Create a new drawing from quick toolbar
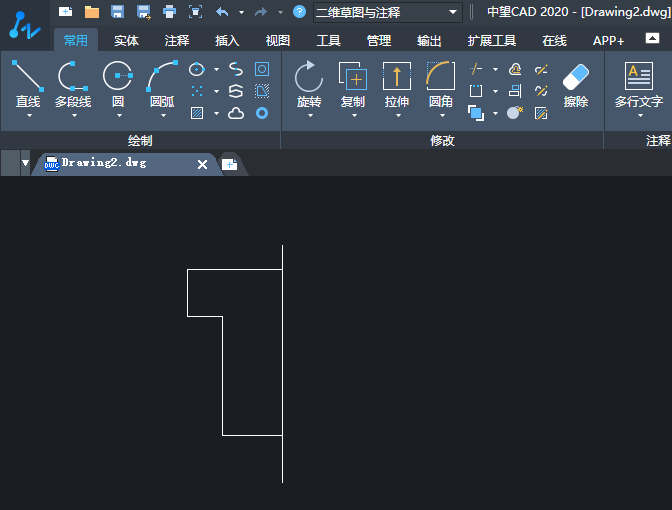Image resolution: width=672 pixels, height=510 pixels. (x=66, y=12)
